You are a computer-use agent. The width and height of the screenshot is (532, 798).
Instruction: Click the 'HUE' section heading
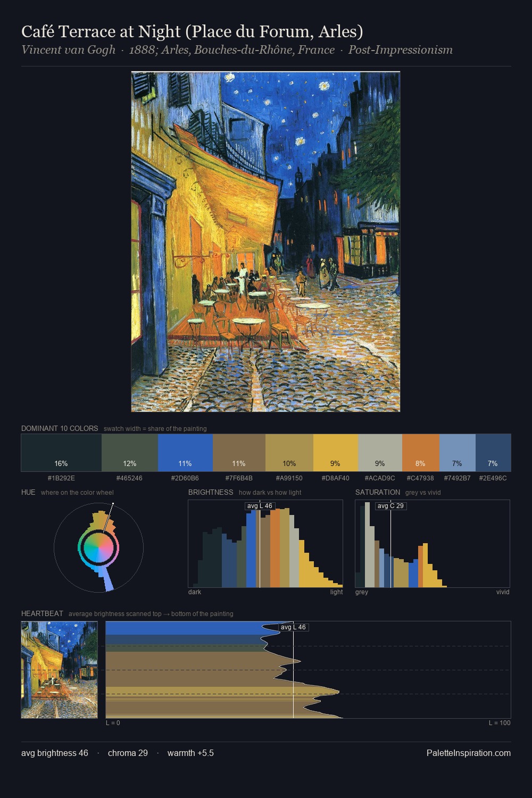[x=28, y=492]
